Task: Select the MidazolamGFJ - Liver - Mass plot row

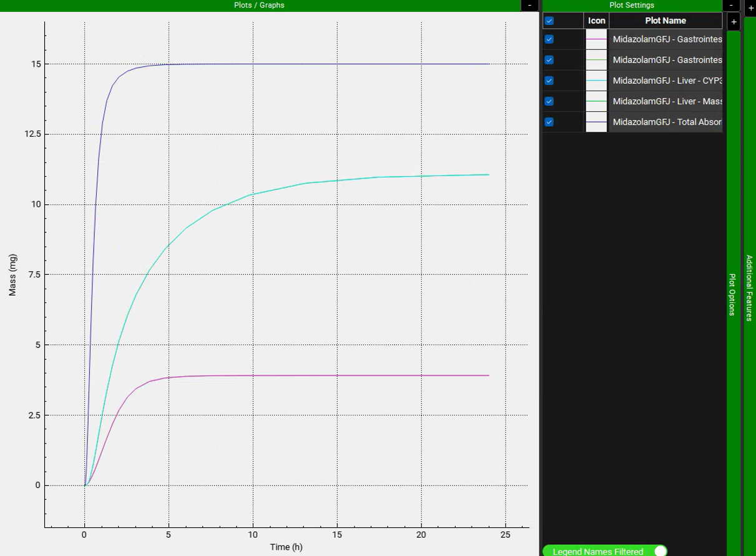Action: 667,101
